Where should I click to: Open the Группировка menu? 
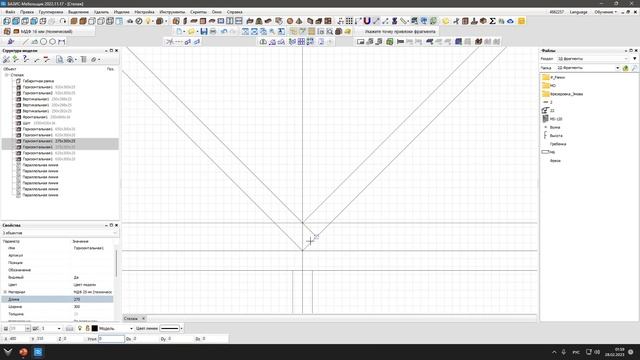coord(51,12)
